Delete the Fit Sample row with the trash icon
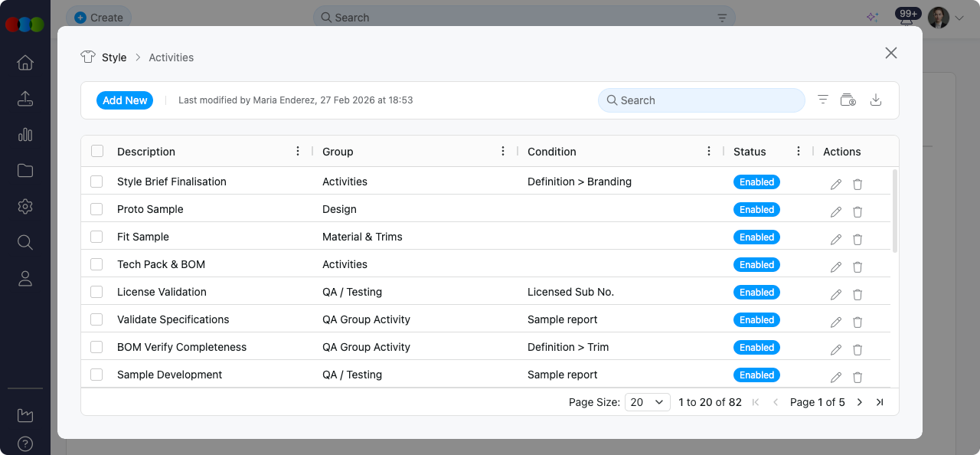Screen dimensions: 980x455 point(857,239)
